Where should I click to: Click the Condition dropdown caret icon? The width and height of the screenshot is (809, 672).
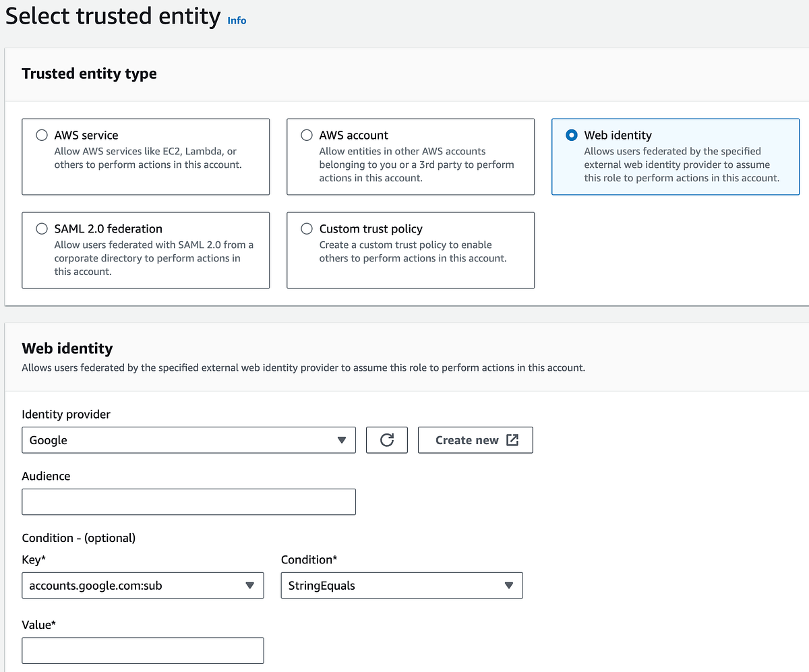509,586
